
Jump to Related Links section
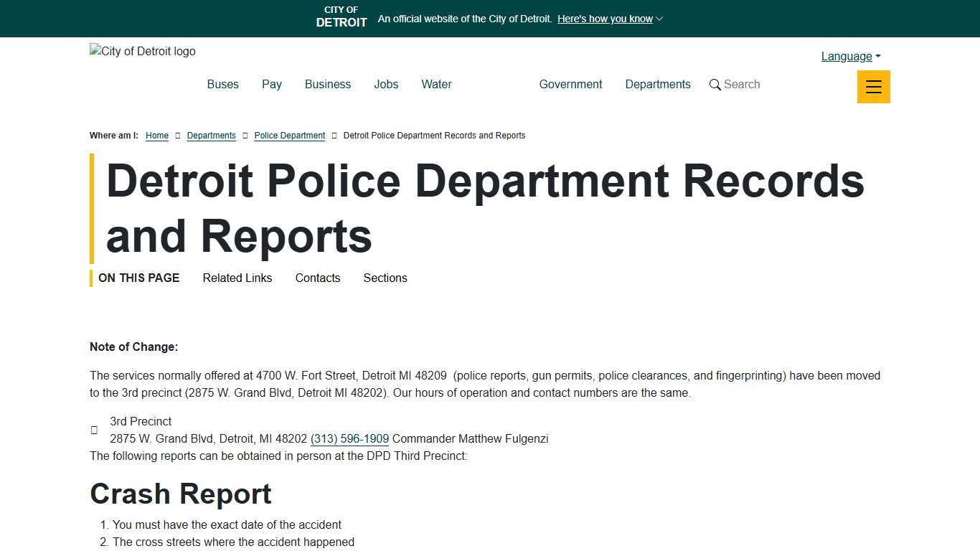click(237, 278)
